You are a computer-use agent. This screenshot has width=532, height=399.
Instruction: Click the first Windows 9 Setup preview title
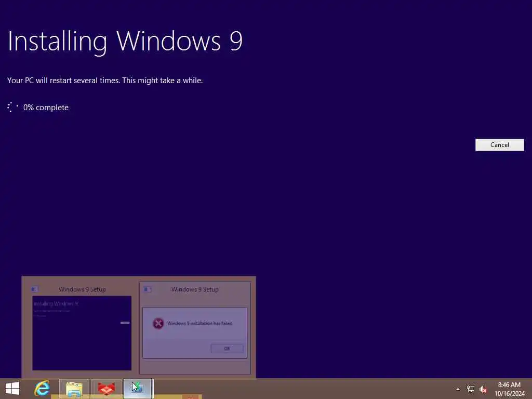82,289
